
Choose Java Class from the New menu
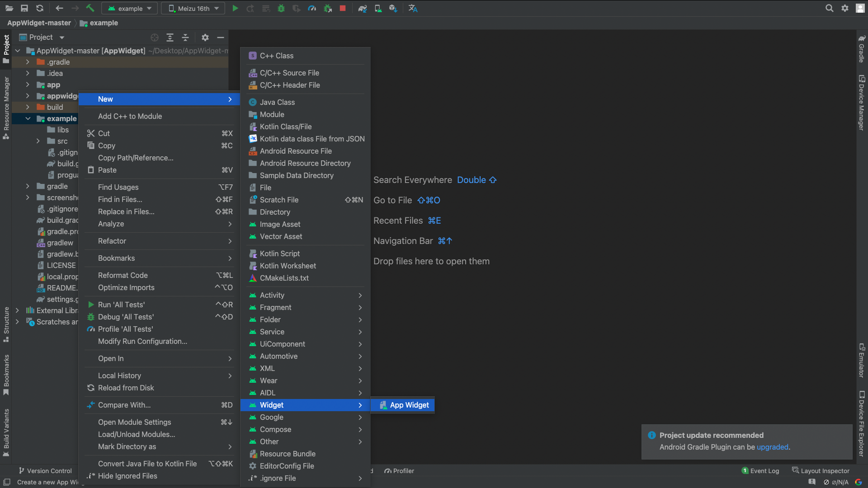[306, 102]
